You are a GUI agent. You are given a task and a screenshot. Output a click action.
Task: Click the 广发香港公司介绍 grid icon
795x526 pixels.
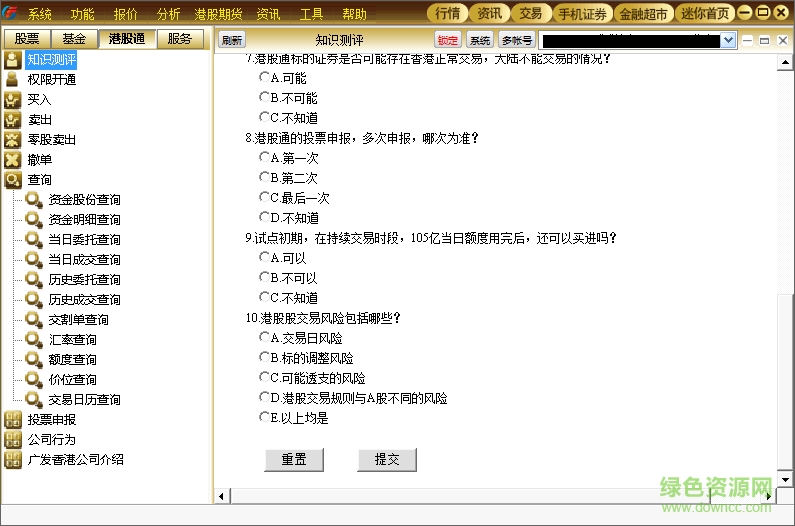click(13, 460)
